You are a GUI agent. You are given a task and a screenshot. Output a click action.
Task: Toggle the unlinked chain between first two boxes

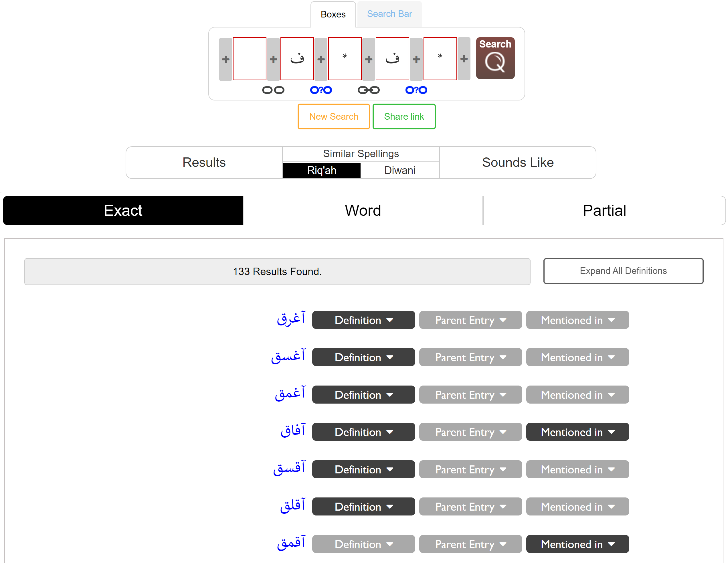tap(273, 90)
